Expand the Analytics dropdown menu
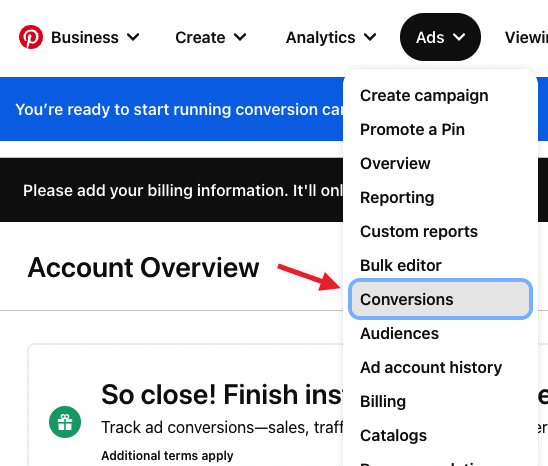The width and height of the screenshot is (548, 466). pyautogui.click(x=331, y=37)
